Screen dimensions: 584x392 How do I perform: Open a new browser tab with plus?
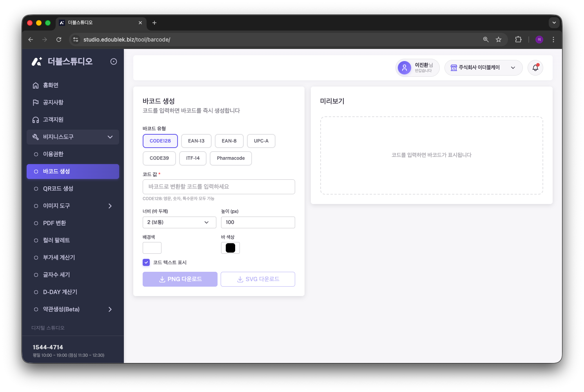[154, 23]
